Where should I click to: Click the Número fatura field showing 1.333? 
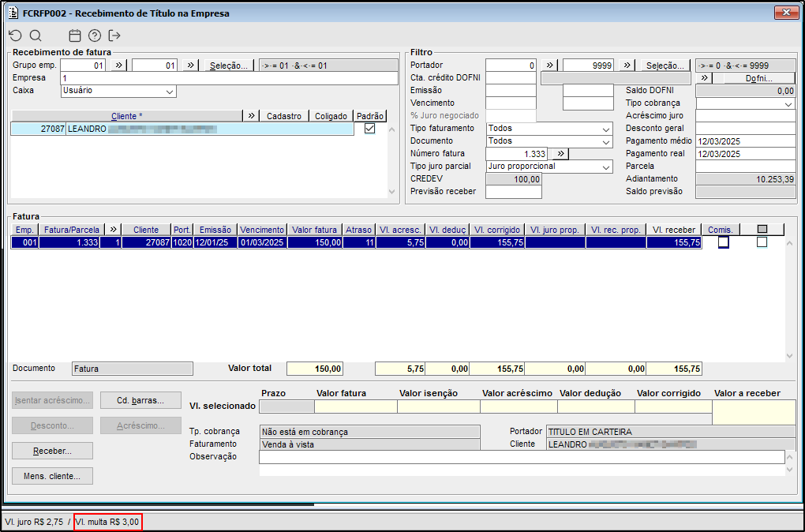[516, 154]
